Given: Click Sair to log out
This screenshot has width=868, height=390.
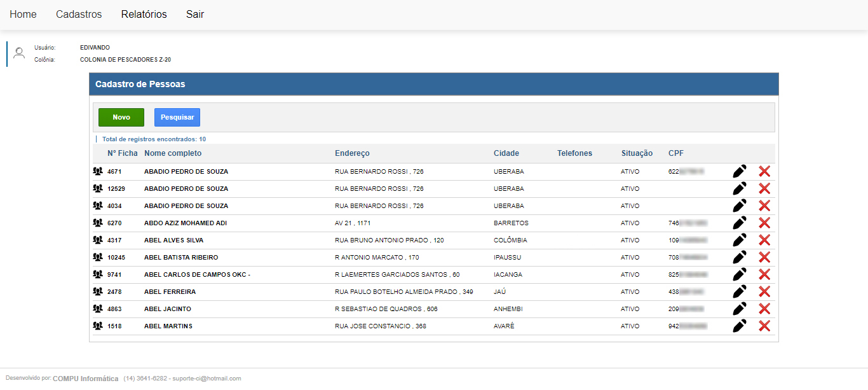Looking at the screenshot, I should (195, 14).
